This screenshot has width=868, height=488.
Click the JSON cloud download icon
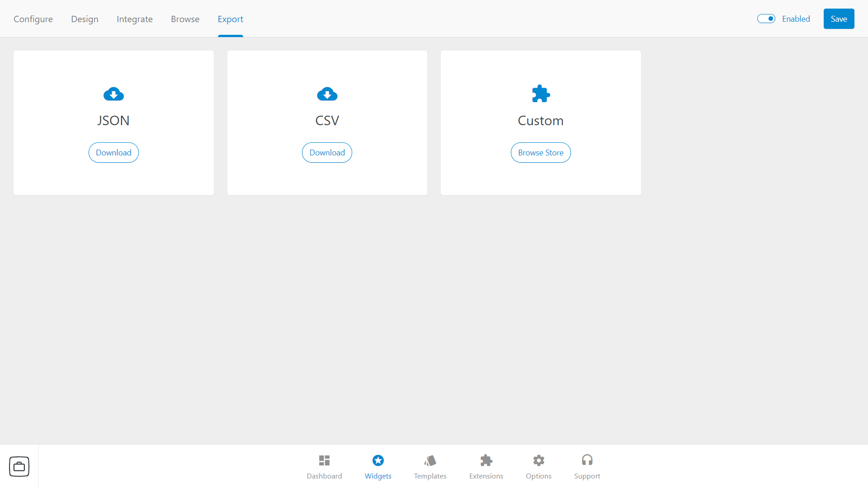pos(113,94)
